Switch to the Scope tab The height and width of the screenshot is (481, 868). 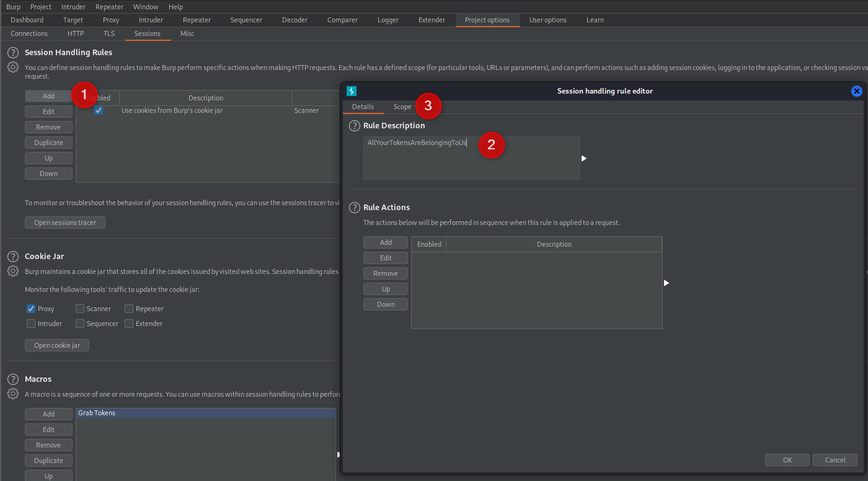click(x=402, y=107)
